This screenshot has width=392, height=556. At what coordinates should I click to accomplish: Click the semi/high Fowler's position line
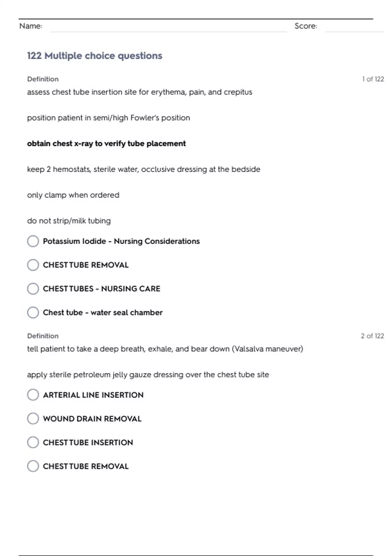click(108, 118)
